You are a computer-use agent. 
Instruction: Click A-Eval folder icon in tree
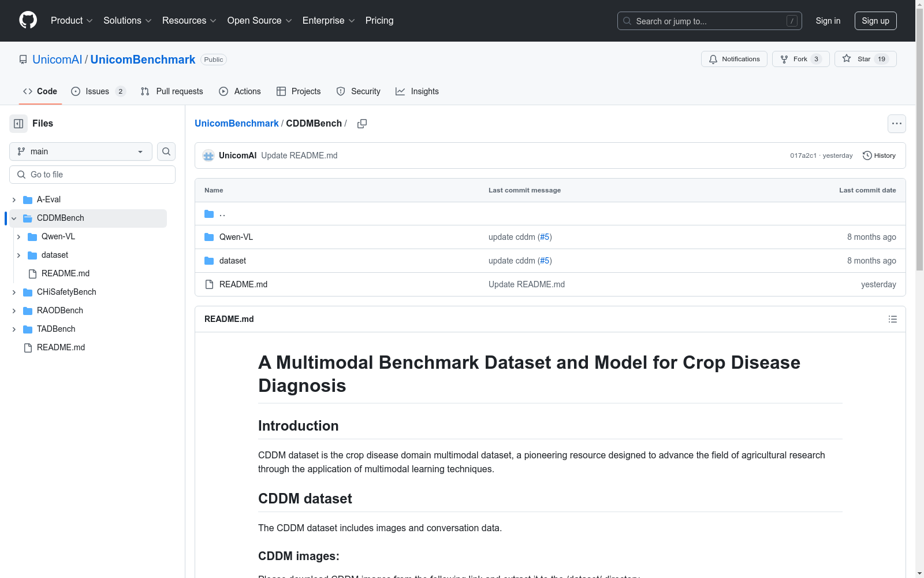point(28,200)
